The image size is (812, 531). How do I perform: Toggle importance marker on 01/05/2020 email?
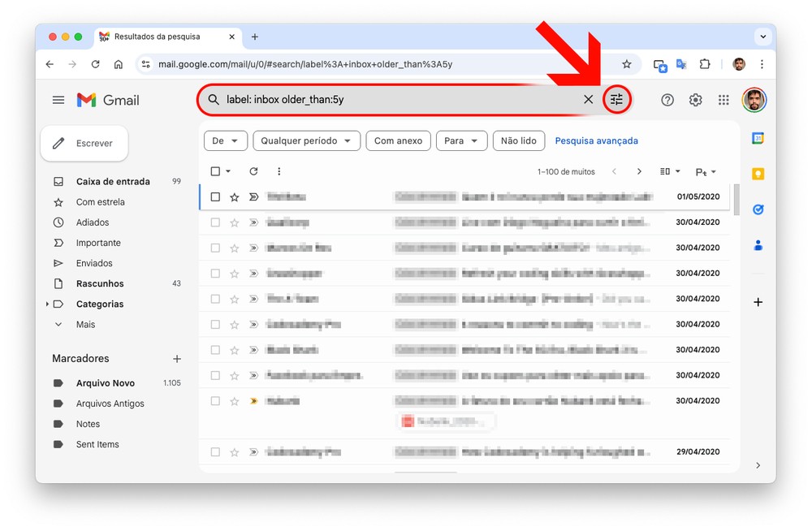[253, 196]
